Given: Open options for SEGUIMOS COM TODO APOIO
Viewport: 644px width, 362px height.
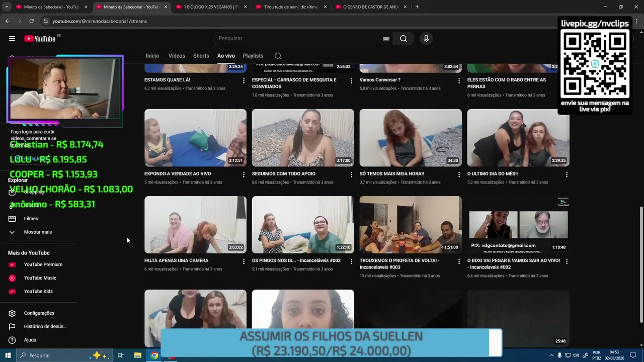Looking at the screenshot, I should [351, 174].
